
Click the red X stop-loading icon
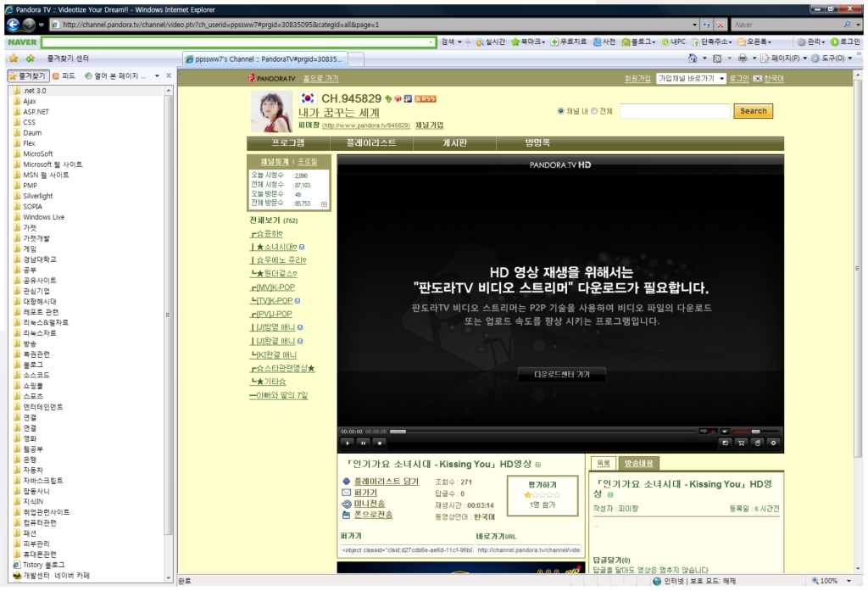click(721, 25)
